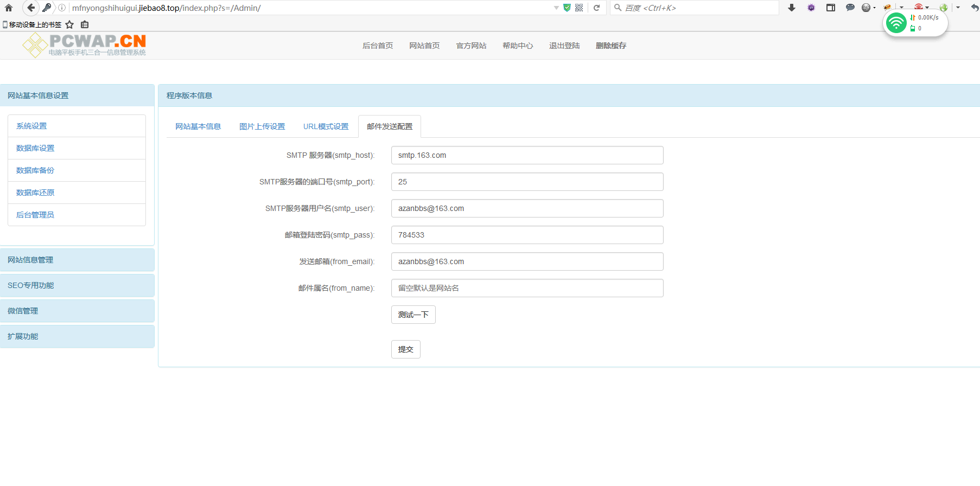Open 数据库备份 in the sidebar
Screen dimensions: 980x486
tap(77, 170)
